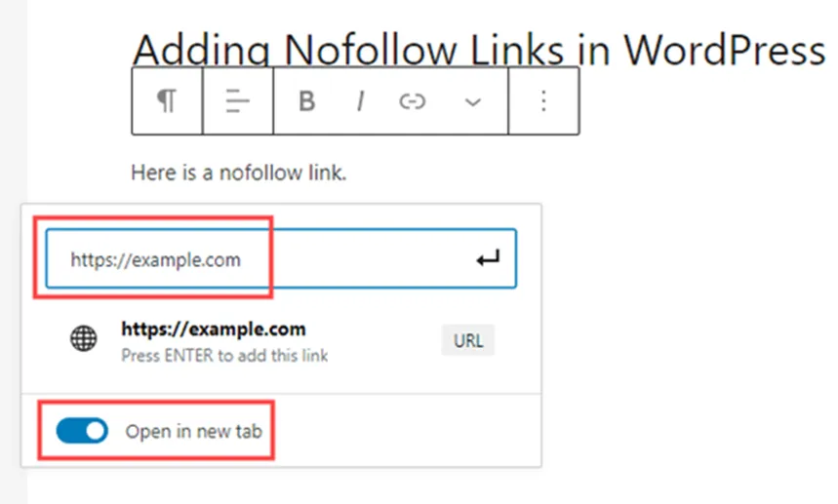Focus the URL input field
838x504 pixels.
point(281,259)
